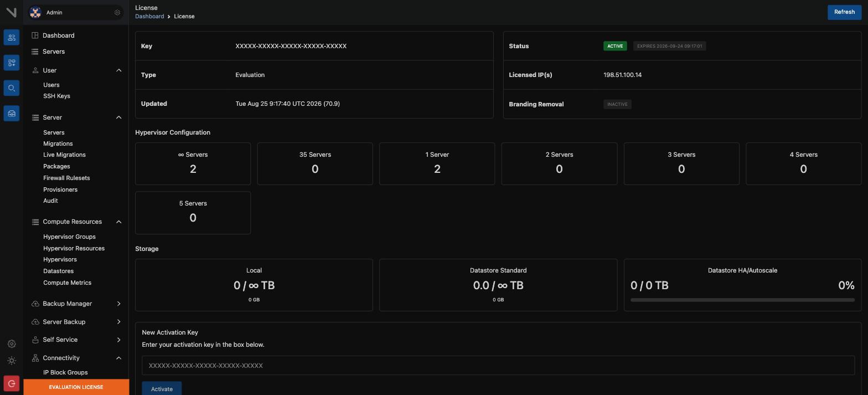Open search from the magnifier rail icon

[x=12, y=88]
